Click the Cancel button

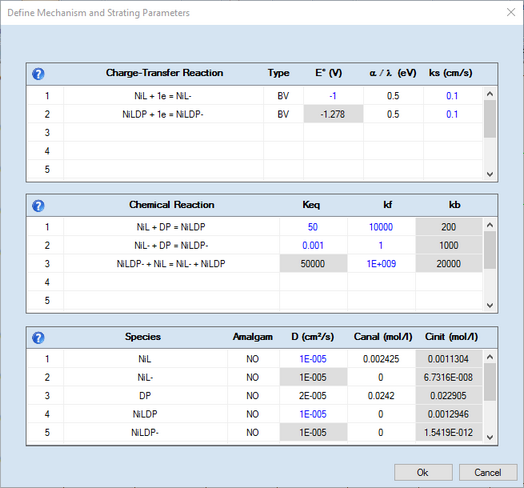(488, 472)
